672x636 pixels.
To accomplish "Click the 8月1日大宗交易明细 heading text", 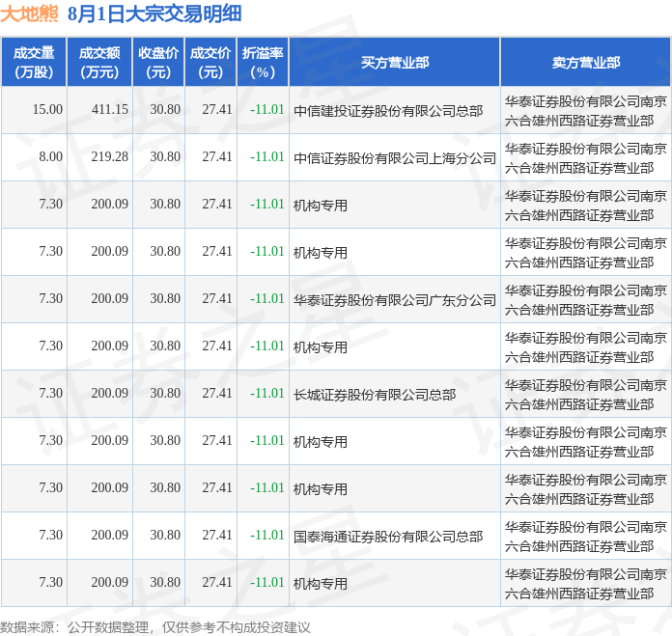I will (154, 14).
